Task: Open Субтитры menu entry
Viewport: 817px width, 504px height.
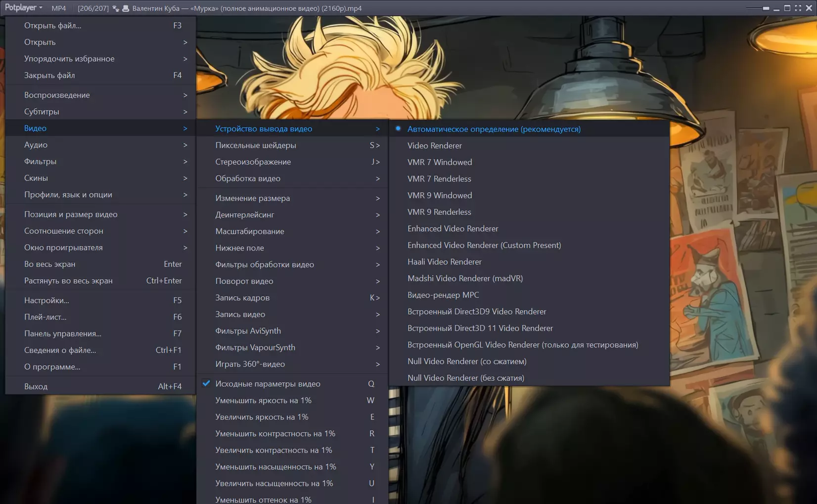Action: pyautogui.click(x=100, y=112)
